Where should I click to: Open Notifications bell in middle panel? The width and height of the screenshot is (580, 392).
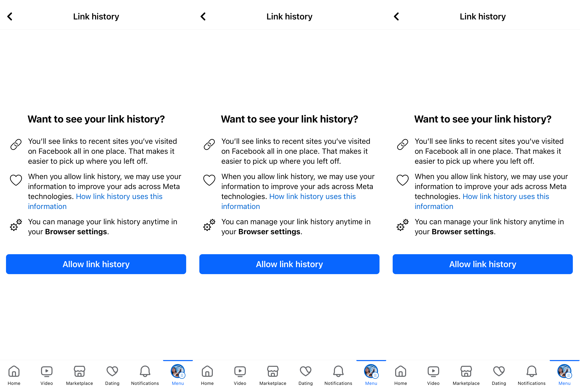(x=338, y=375)
